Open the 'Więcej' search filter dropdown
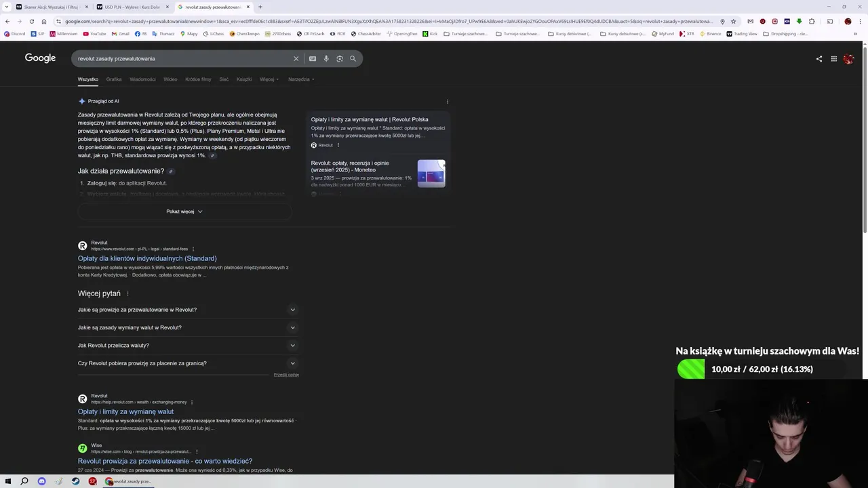 (269, 79)
